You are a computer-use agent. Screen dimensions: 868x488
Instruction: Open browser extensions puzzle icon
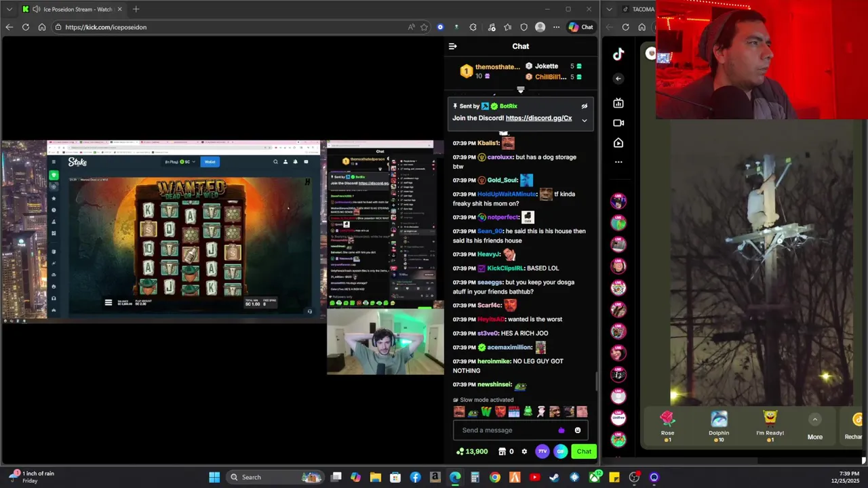[473, 27]
